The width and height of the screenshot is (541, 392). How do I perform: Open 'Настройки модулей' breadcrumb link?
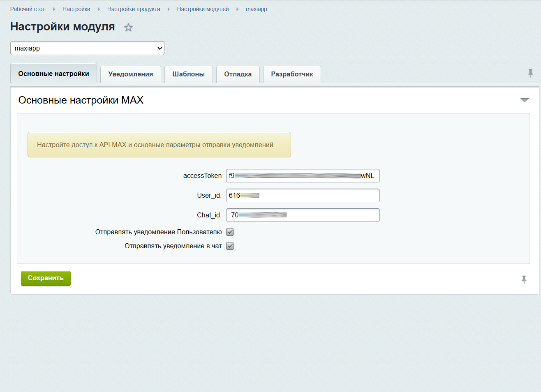click(203, 9)
